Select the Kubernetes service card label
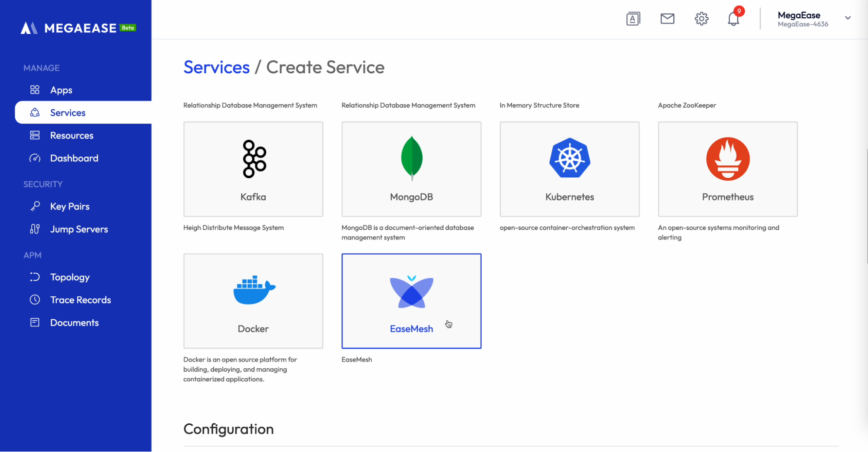This screenshot has height=452, width=868. click(x=570, y=197)
